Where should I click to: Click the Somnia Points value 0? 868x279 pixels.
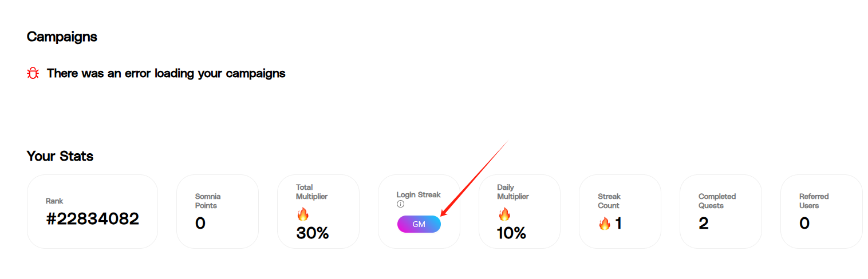pyautogui.click(x=200, y=224)
